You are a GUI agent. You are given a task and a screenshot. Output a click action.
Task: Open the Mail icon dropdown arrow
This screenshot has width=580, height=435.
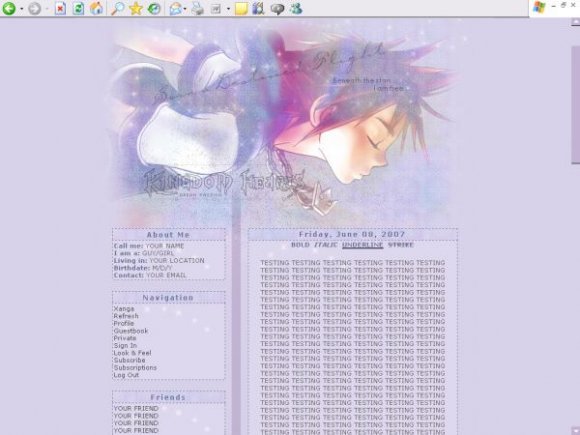185,9
